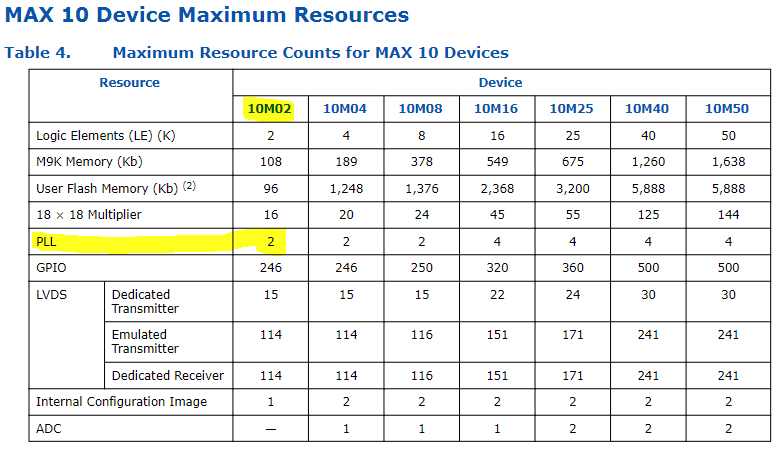
Task: Click the "LVDS" group label
Action: coord(51,295)
